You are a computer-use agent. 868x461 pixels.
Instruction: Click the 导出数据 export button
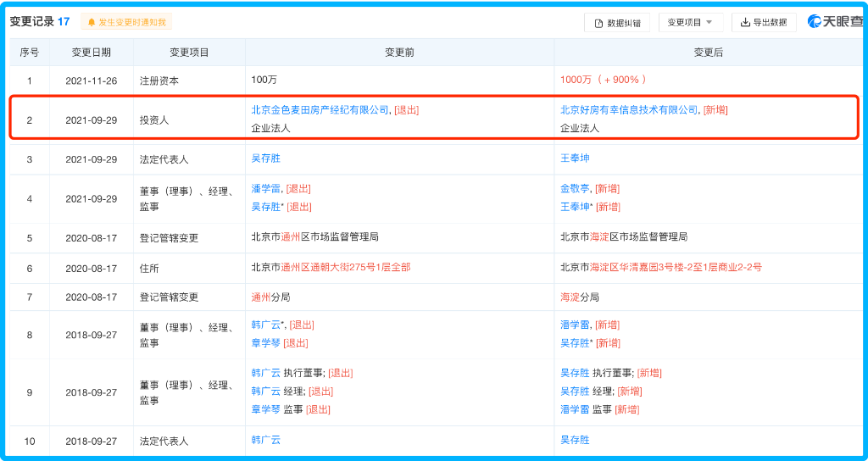tap(764, 23)
